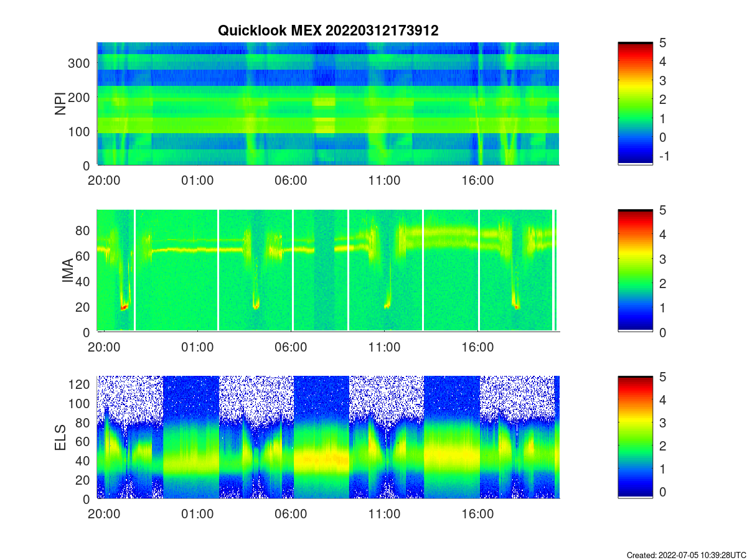747x560 pixels.
Task: Click the 3 label on NPI colorbar
Action: tap(662, 80)
